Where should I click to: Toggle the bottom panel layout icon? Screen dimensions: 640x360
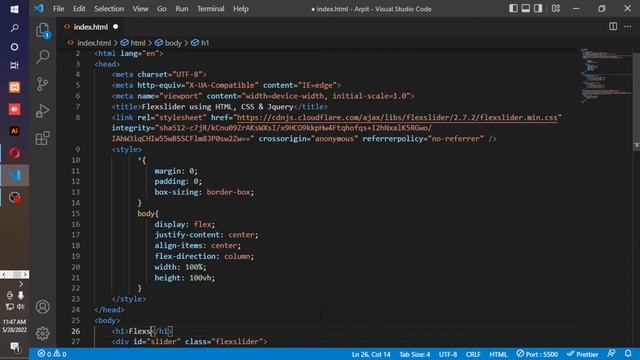pyautogui.click(x=526, y=8)
